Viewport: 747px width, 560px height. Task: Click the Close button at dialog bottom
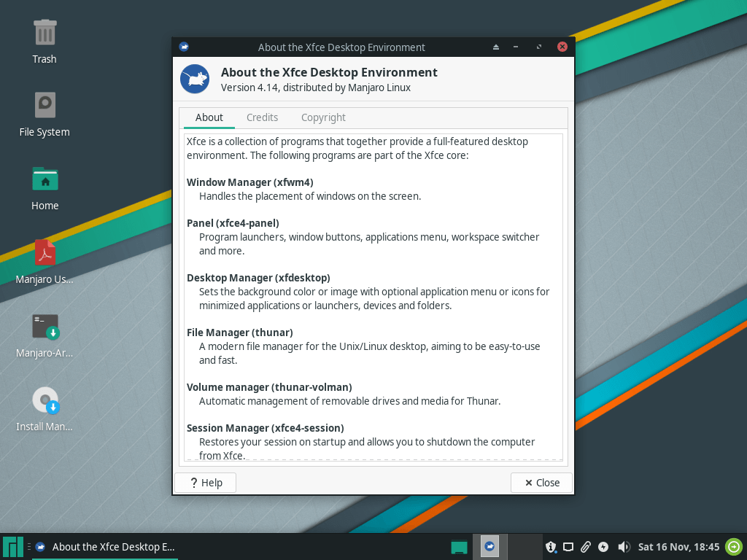542,483
